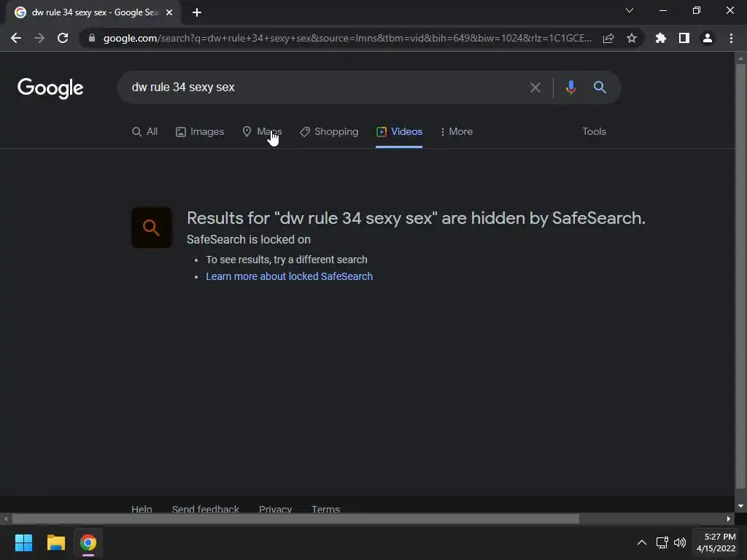747x560 pixels.
Task: Open the Privacy footer link
Action: (x=275, y=509)
